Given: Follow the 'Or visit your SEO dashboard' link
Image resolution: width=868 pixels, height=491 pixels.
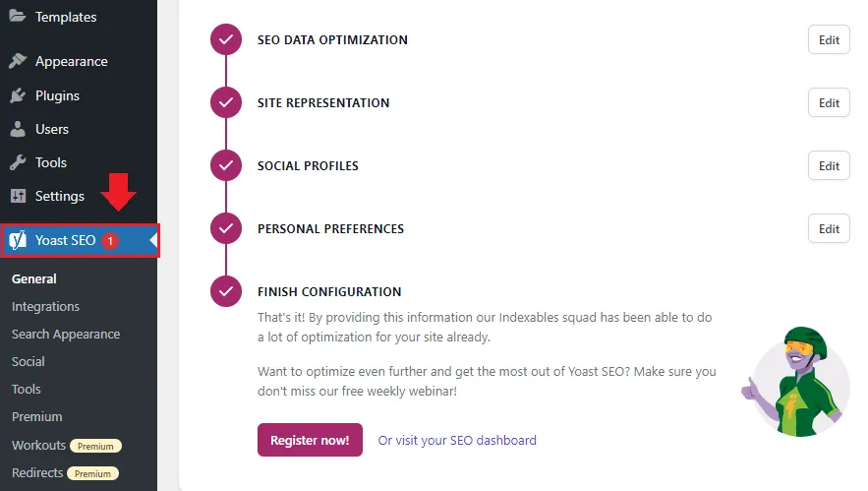Looking at the screenshot, I should pyautogui.click(x=457, y=440).
